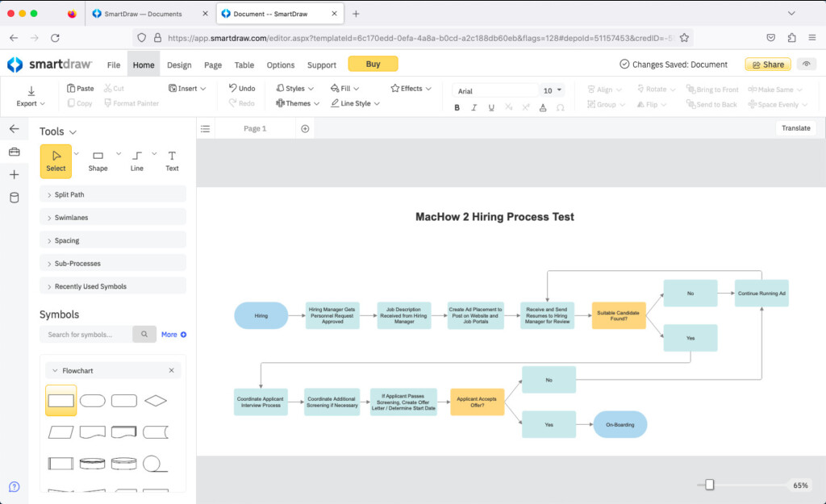The image size is (826, 504).
Task: Open the Insert dropdown
Action: tap(187, 89)
